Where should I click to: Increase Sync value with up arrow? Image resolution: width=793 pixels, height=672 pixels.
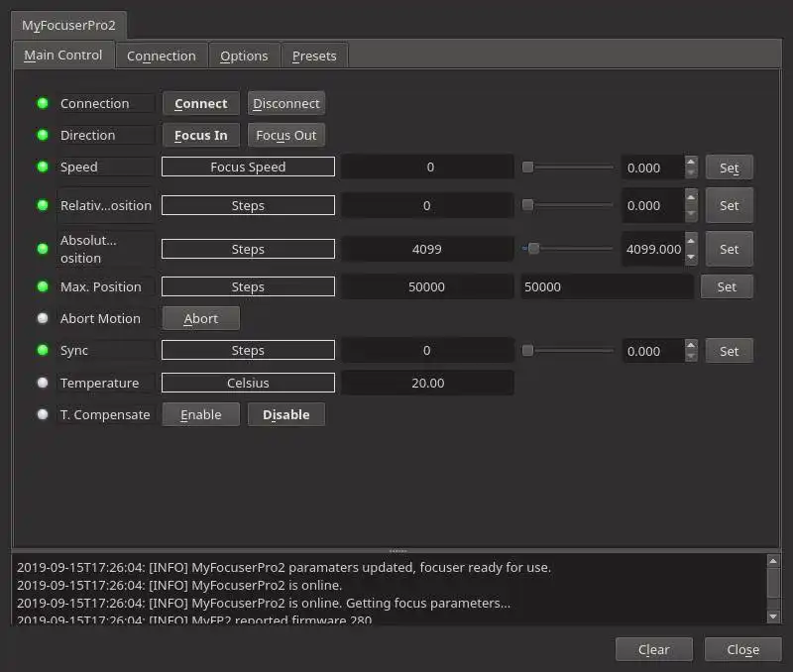(x=691, y=344)
